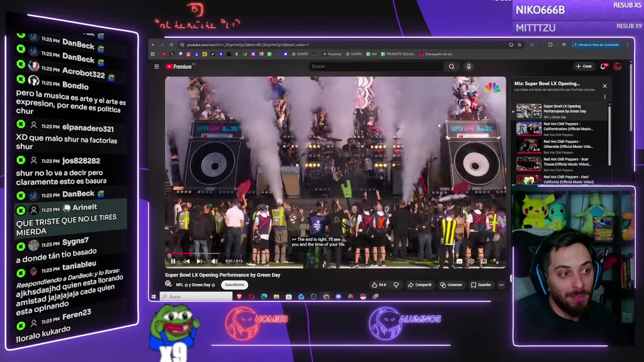The height and width of the screenshot is (362, 644).
Task: Open Descargador de vid... bookmark
Action: pyautogui.click(x=437, y=54)
